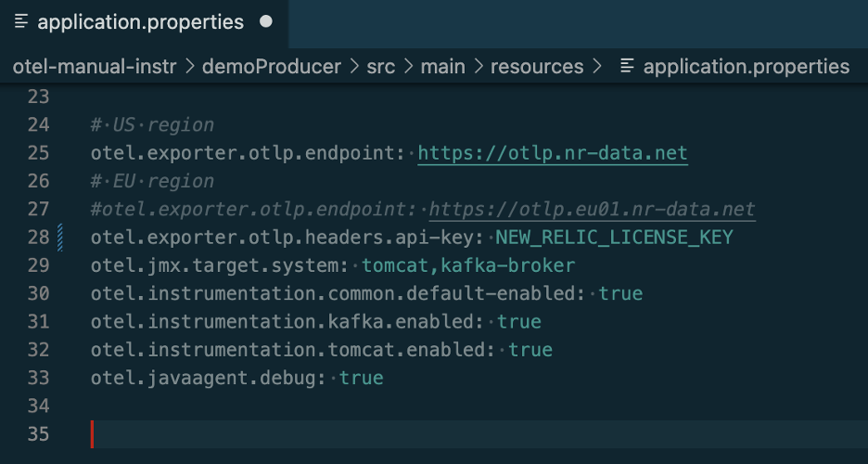Screen dimensions: 868x464
Task: Click the file icon in application.properties tab
Action: (x=21, y=21)
